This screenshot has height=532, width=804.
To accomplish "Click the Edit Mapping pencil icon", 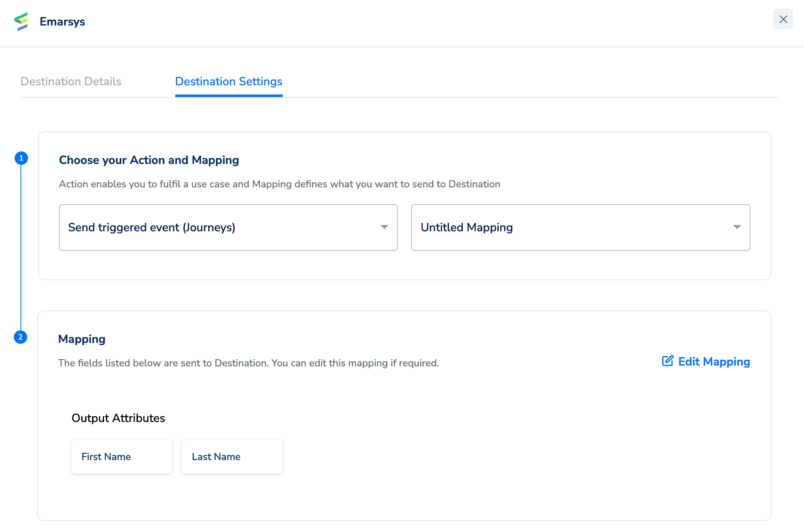I will tap(668, 361).
